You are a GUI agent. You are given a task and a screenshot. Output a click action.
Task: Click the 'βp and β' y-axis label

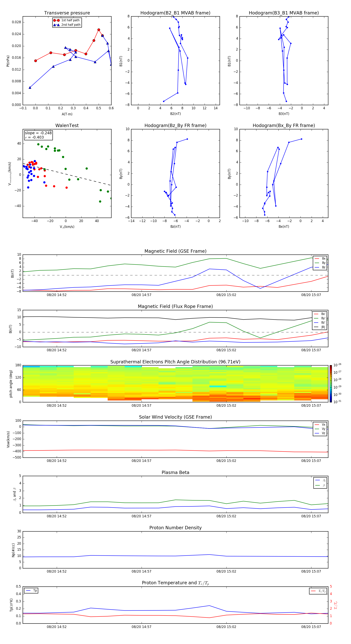coord(14,495)
